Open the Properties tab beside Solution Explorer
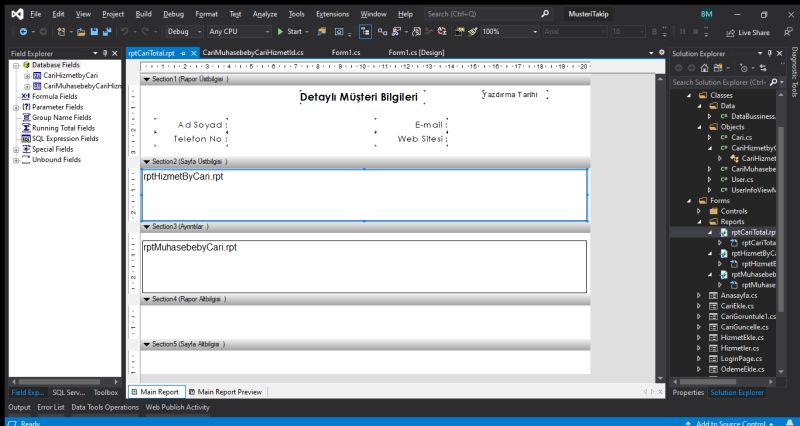This screenshot has height=426, width=800. tap(688, 392)
